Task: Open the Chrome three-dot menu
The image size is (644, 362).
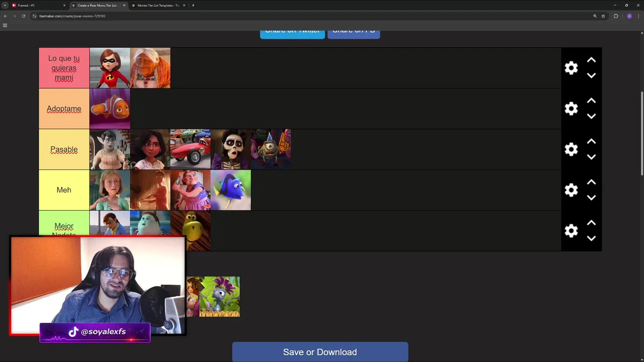Action: 638,16
